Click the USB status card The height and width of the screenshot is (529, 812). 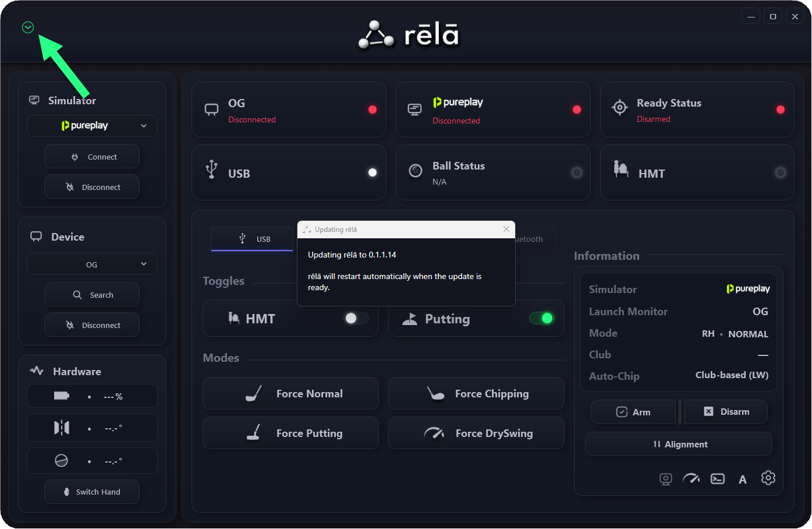(x=289, y=172)
